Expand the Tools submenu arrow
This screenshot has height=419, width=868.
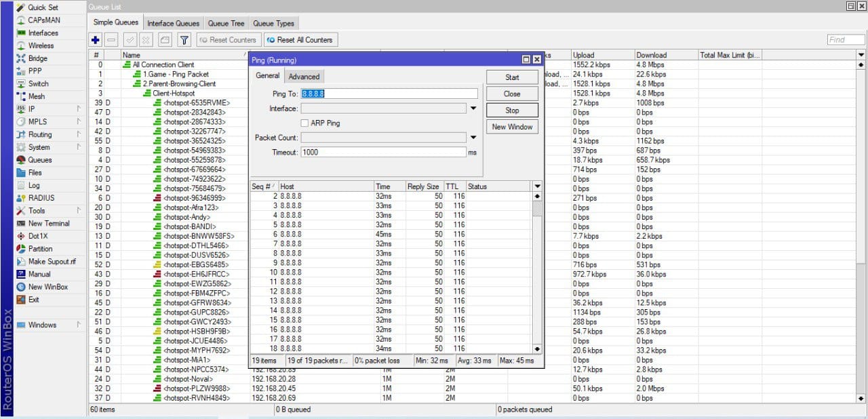tap(79, 211)
